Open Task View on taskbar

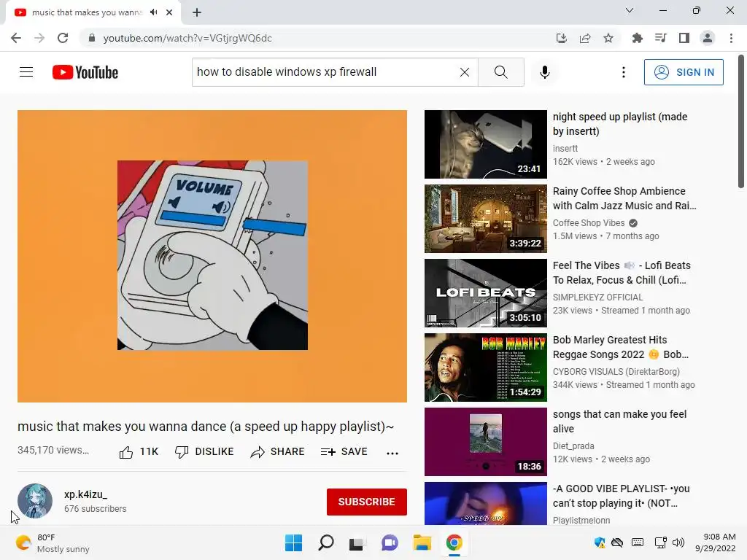click(x=357, y=542)
